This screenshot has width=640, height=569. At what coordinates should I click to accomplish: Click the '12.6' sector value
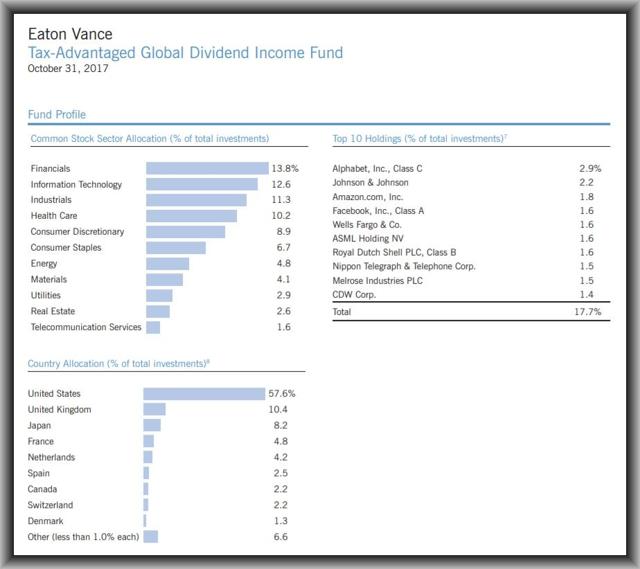[281, 184]
